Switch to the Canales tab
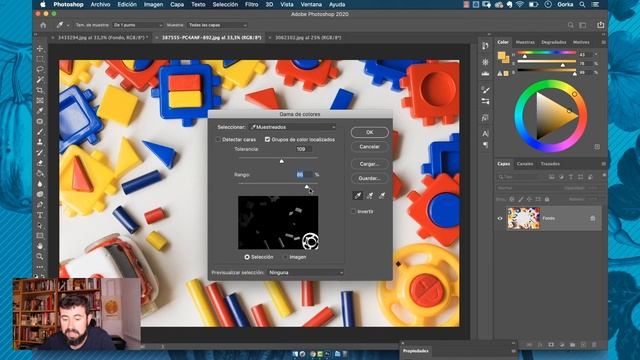The height and width of the screenshot is (360, 640). click(525, 164)
